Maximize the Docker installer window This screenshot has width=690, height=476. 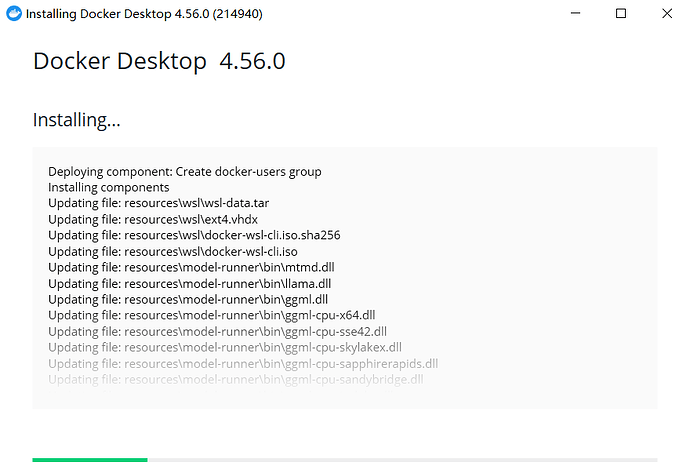[620, 14]
